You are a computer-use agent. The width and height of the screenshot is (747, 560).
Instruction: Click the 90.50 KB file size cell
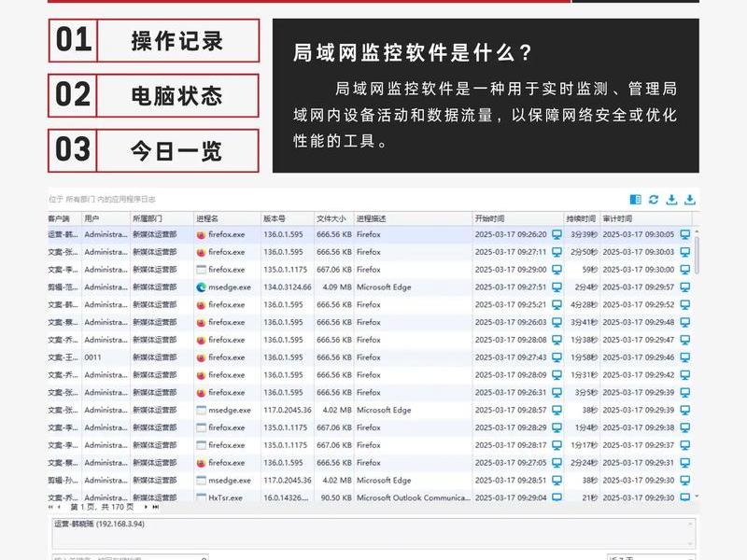(336, 497)
